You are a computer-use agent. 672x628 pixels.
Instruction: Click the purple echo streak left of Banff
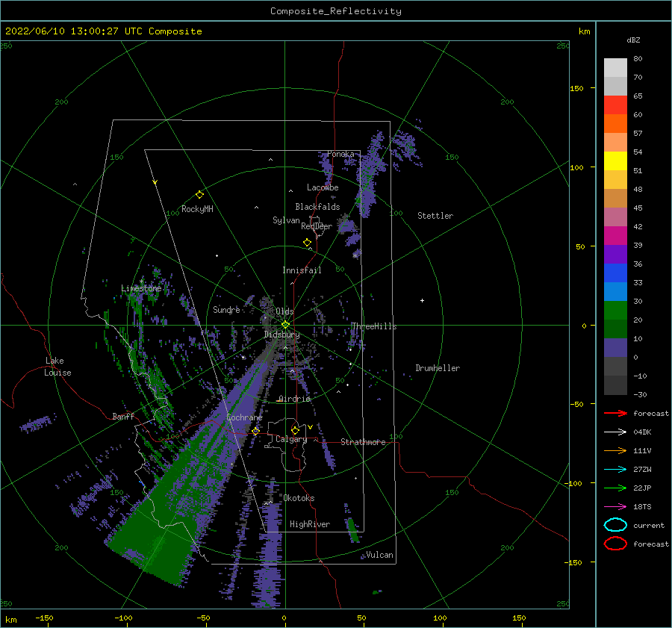pos(38,423)
